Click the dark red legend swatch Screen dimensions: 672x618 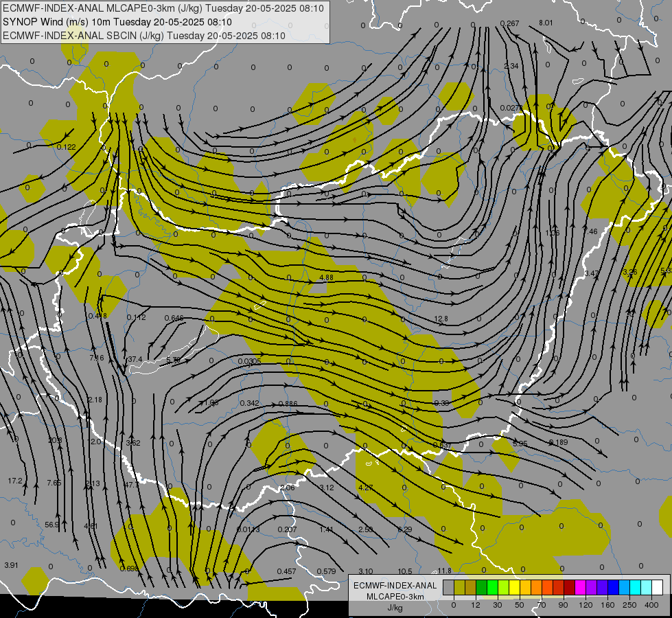pyautogui.click(x=569, y=588)
